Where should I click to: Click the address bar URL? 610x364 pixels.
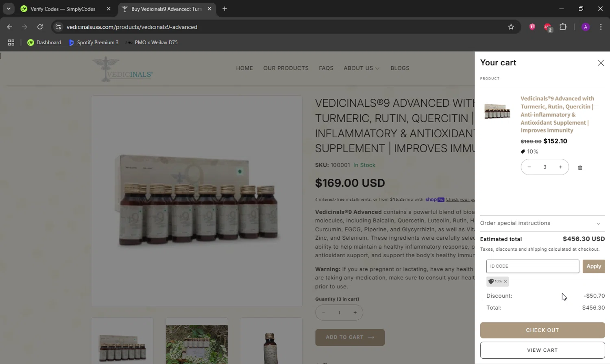point(132,27)
